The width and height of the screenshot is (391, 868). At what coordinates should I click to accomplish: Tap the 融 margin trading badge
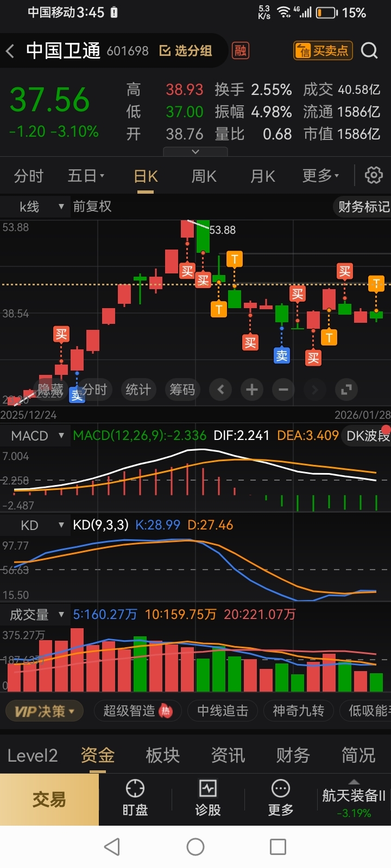pyautogui.click(x=240, y=50)
